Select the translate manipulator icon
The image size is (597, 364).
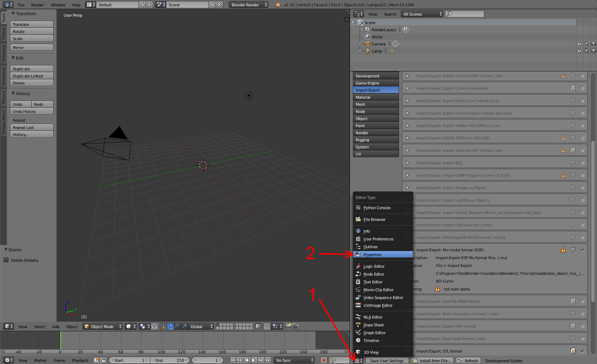pos(170,326)
